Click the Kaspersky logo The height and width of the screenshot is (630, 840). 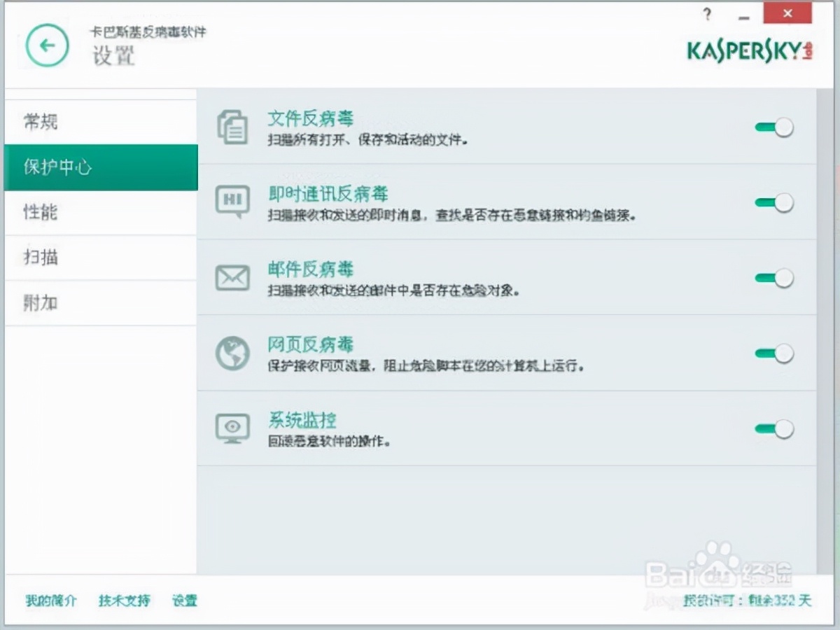tap(748, 51)
